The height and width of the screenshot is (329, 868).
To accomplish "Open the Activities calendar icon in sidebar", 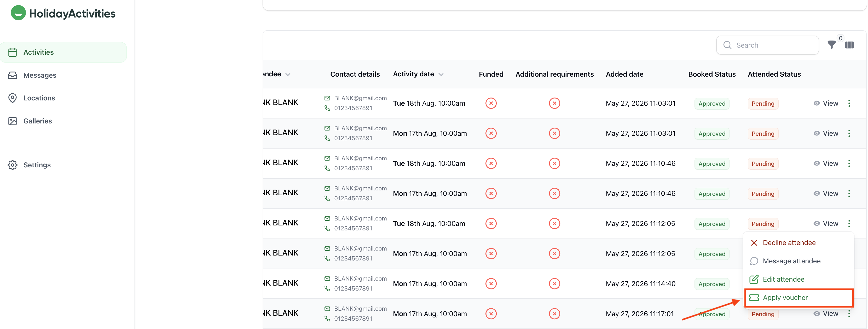I will coord(13,52).
